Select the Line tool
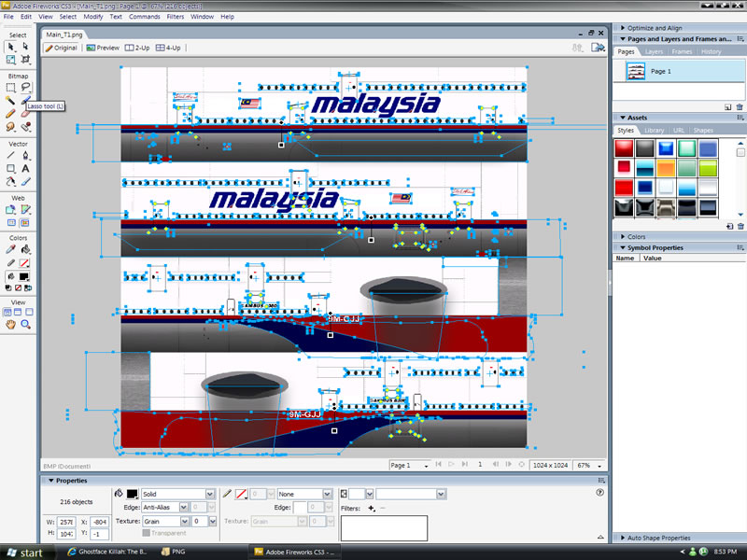 11,156
